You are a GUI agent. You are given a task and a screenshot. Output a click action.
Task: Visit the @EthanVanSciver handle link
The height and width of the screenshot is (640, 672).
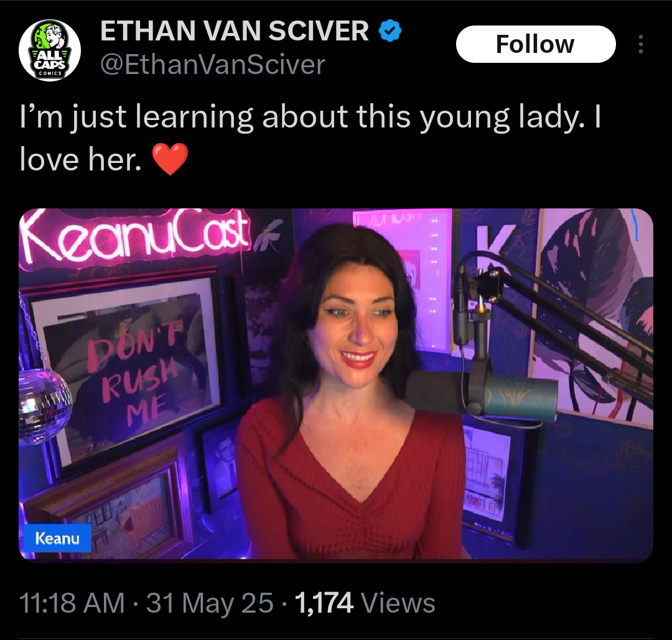coord(213,65)
